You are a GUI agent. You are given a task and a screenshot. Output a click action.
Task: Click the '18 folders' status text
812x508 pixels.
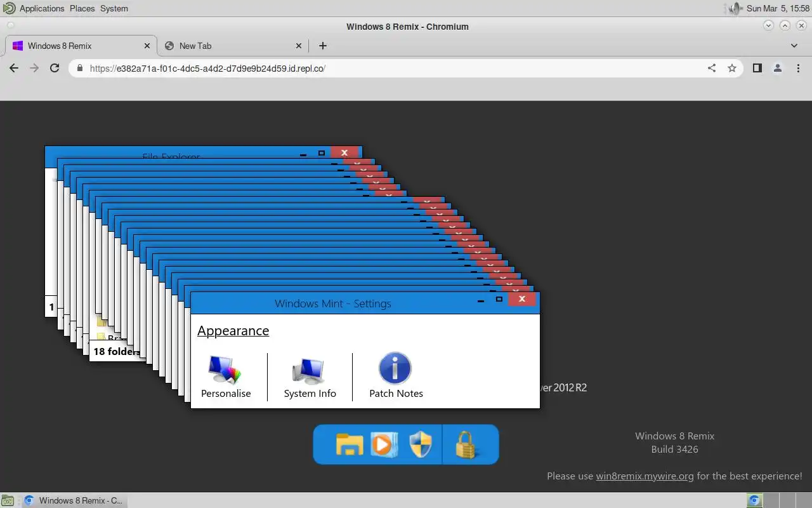click(x=116, y=351)
